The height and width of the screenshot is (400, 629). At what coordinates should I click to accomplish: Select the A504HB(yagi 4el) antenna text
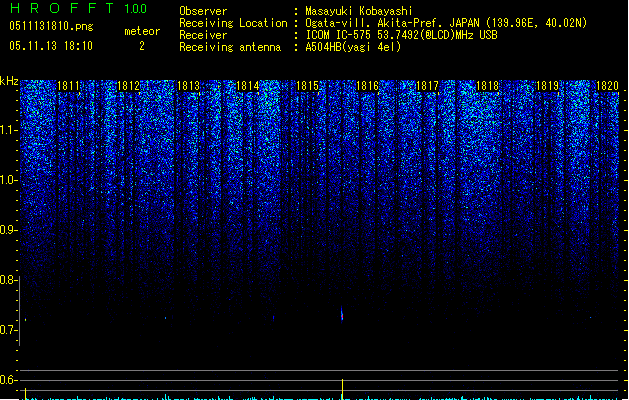353,47
